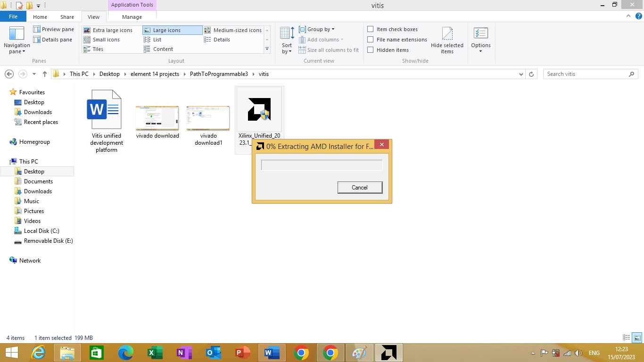Click 'PathToProgrammable3' breadcrumb

(x=219, y=74)
